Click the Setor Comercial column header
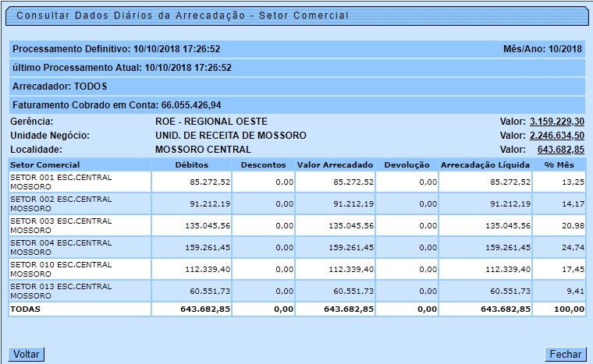Screen dimensions: 593x364 point(44,164)
